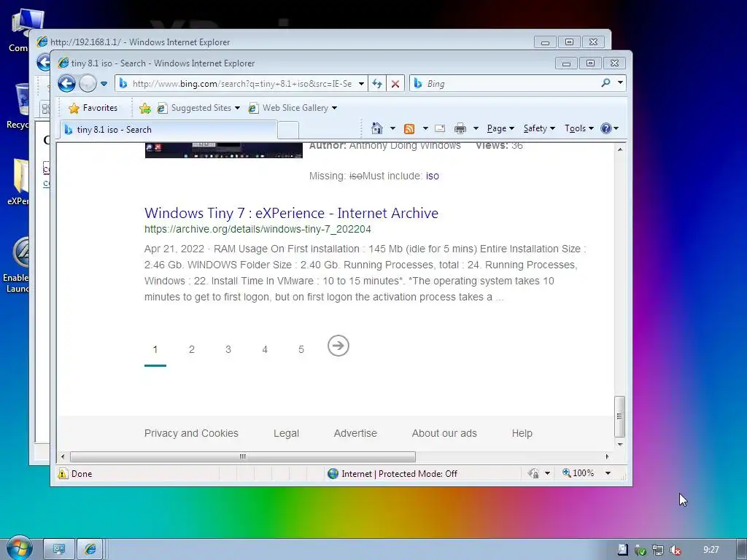The image size is (747, 560).
Task: Click the first taskbar icon beside Start
Action: point(59,549)
